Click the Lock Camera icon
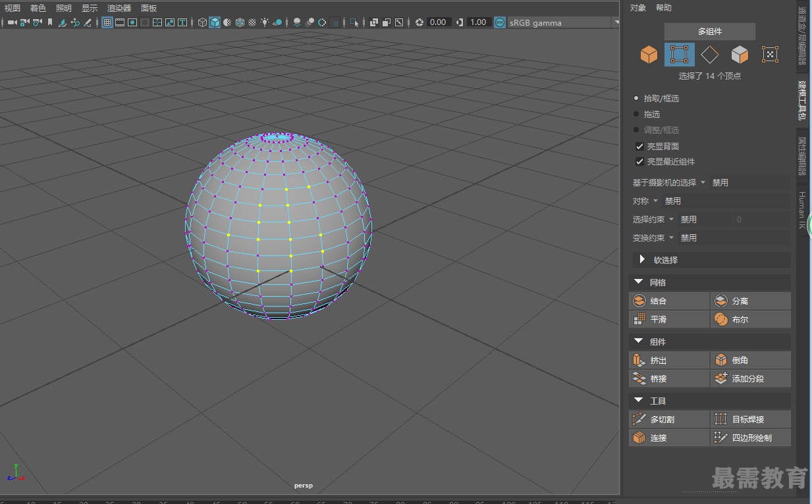This screenshot has height=504, width=812. pyautogui.click(x=25, y=22)
